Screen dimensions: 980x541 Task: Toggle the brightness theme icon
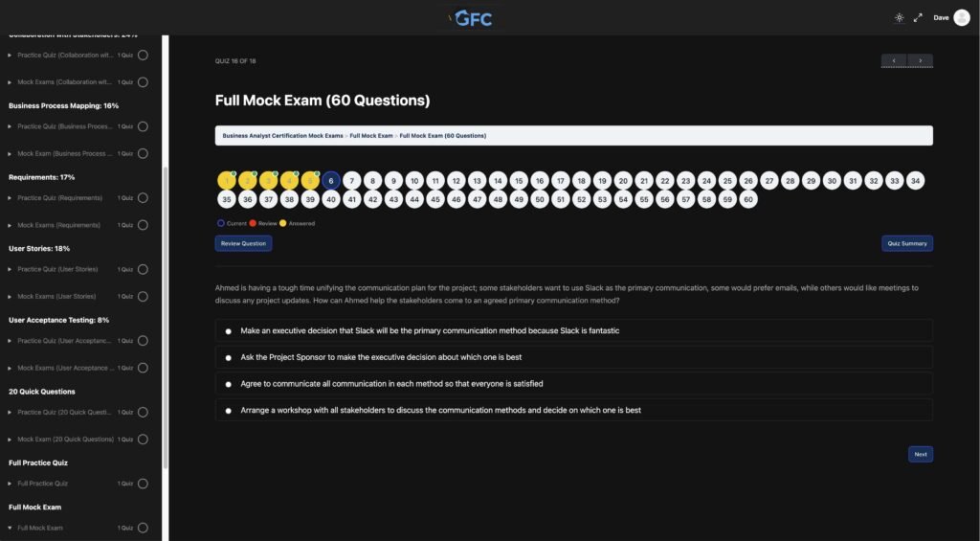pyautogui.click(x=899, y=17)
